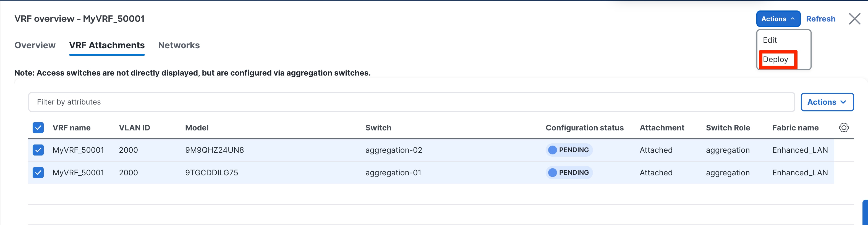Viewport: 868px width, 225px height.
Task: Select Edit from the Actions menu
Action: 770,40
